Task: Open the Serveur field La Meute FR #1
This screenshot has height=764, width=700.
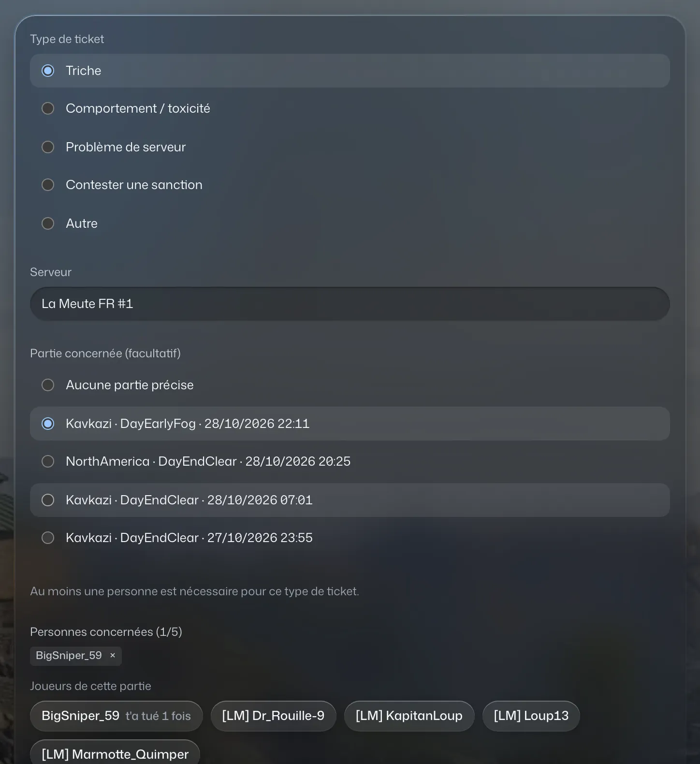Action: [x=350, y=304]
